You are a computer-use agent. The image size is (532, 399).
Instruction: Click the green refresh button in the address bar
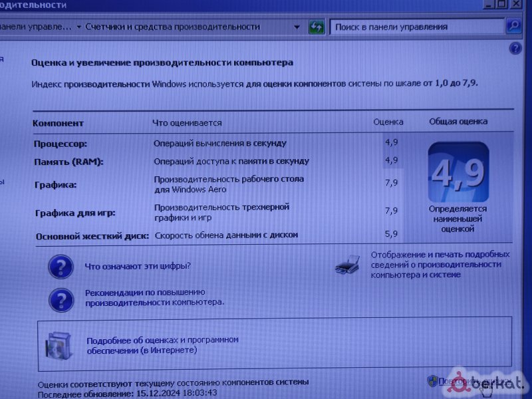[x=317, y=27]
